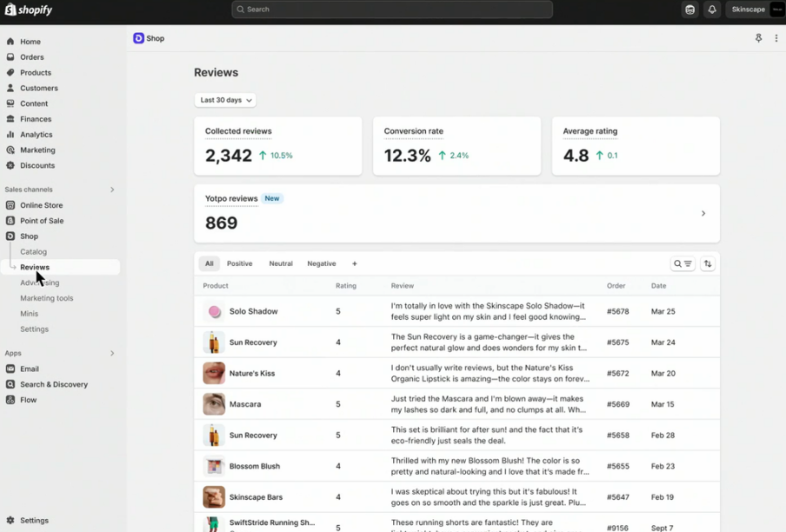
Task: Click the sort reviews arrows icon
Action: (x=708, y=263)
